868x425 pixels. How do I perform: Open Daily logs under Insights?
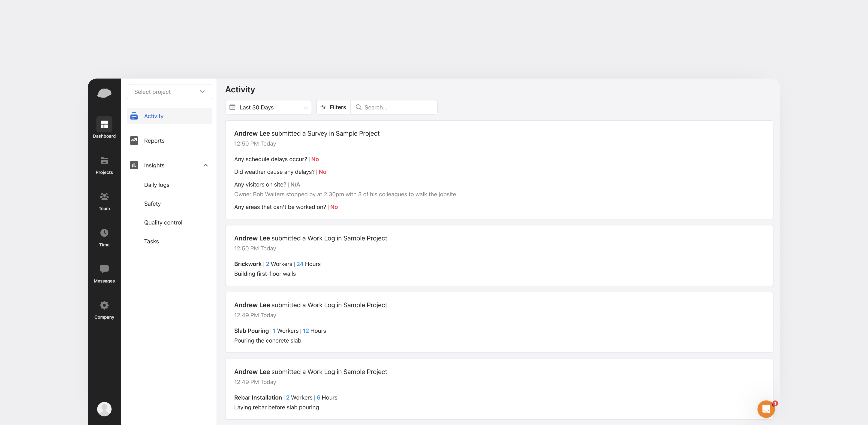[x=157, y=185]
